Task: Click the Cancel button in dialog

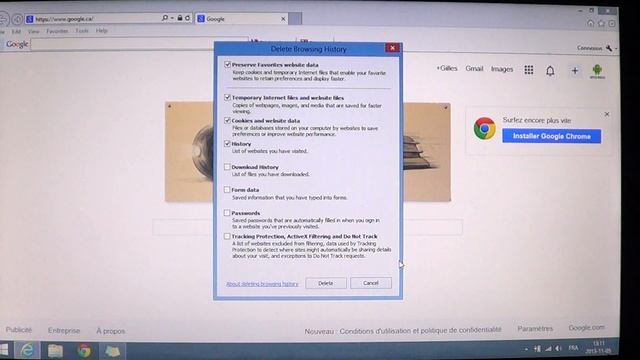Action: coord(371,283)
